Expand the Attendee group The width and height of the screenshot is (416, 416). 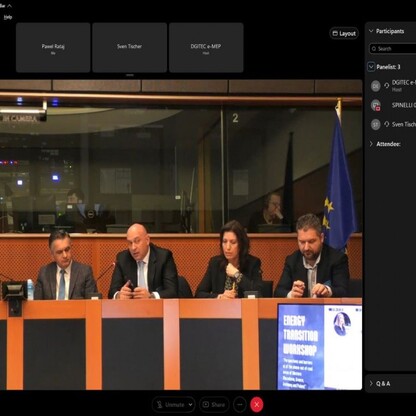click(371, 144)
